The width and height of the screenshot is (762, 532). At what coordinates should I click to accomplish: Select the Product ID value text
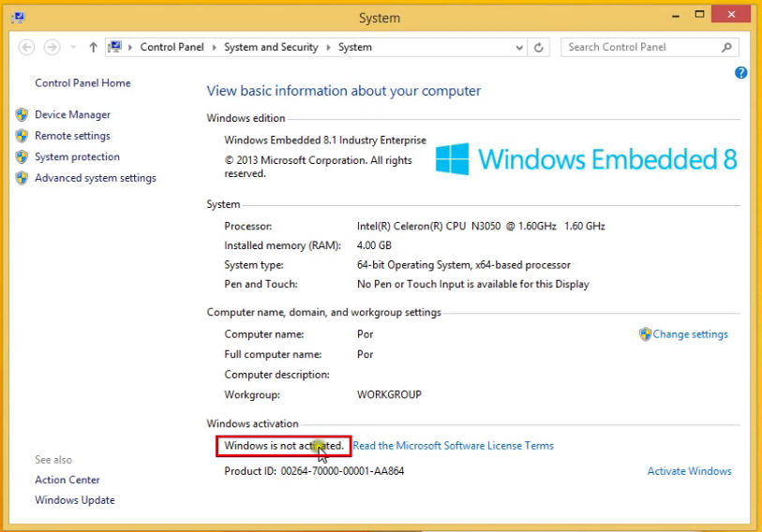[x=342, y=471]
